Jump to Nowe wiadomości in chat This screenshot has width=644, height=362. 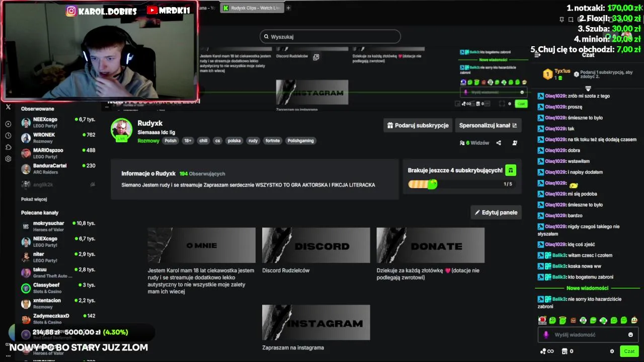pyautogui.click(x=587, y=288)
